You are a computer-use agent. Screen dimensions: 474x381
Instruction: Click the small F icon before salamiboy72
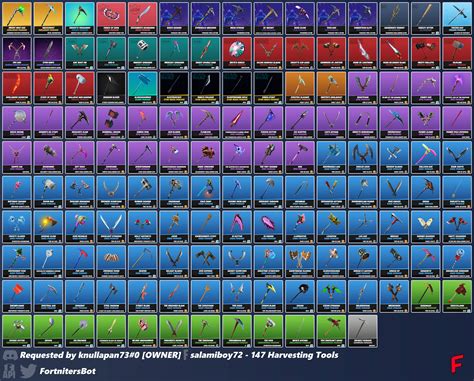[186, 355]
